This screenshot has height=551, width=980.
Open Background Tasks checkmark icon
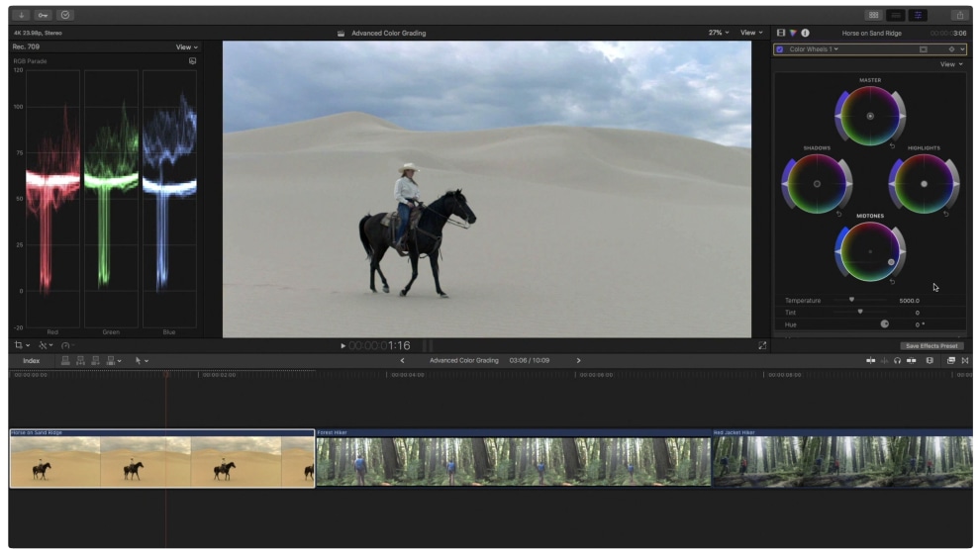tap(65, 15)
